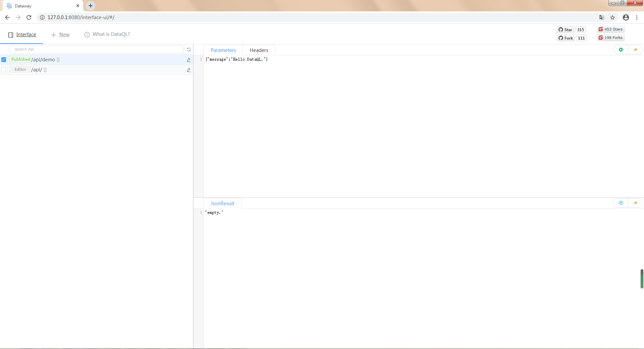Select the Editor /api/ entry

(96, 70)
